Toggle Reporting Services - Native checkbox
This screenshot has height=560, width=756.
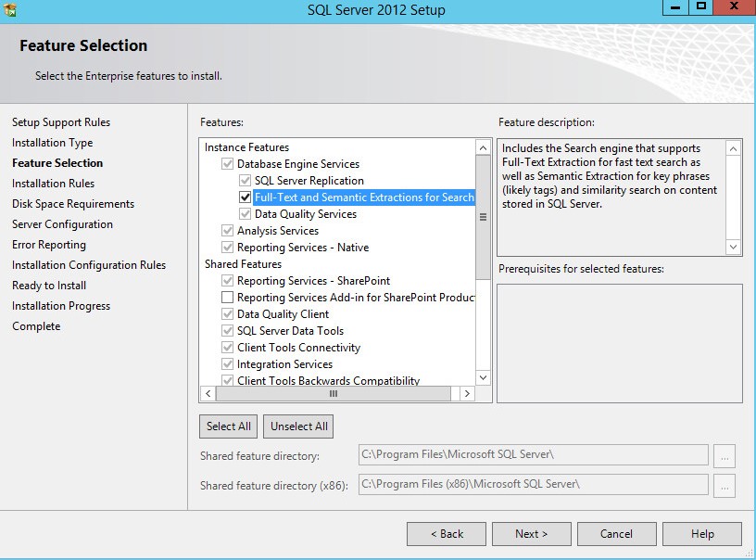point(228,248)
